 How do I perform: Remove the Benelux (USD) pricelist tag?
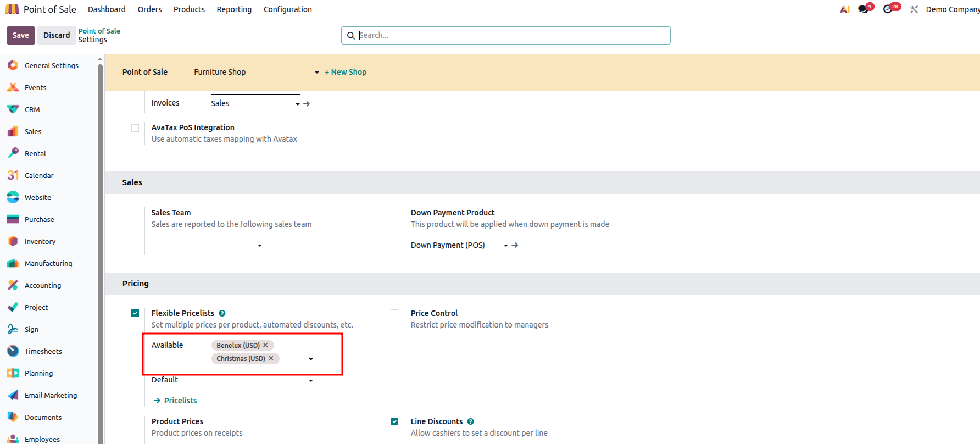(x=266, y=345)
